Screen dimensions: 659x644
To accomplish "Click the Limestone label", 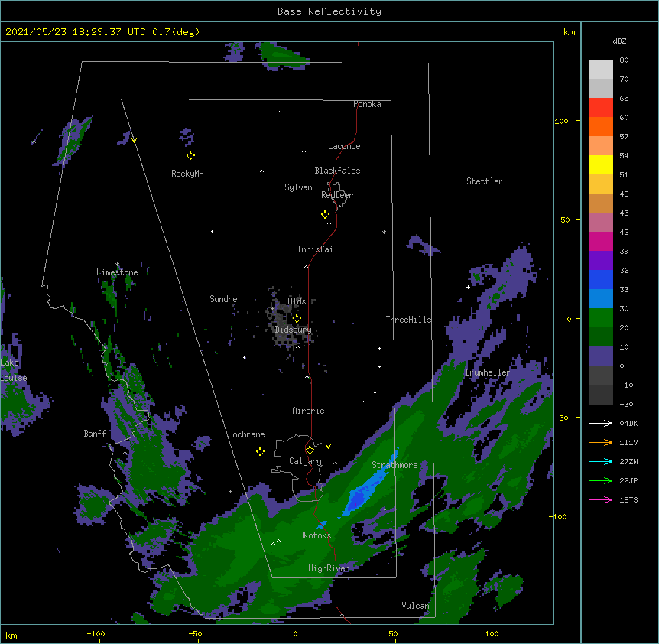I will click(117, 272).
